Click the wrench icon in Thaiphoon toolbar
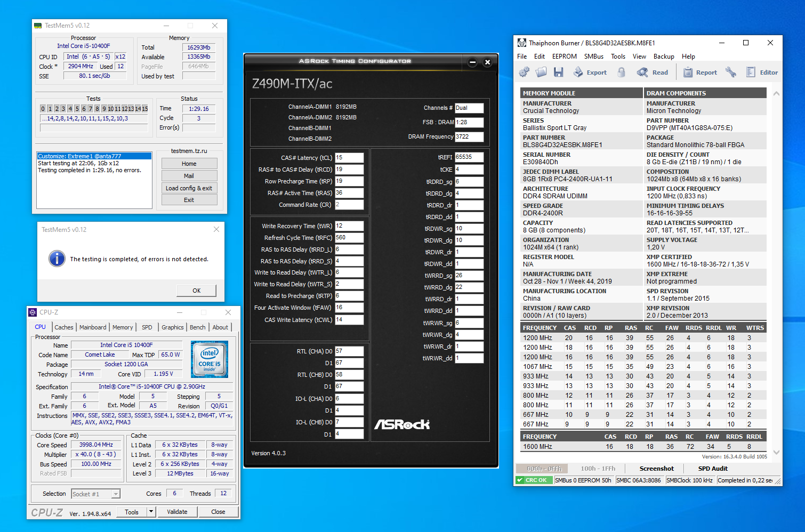The width and height of the screenshot is (805, 532). coord(731,72)
